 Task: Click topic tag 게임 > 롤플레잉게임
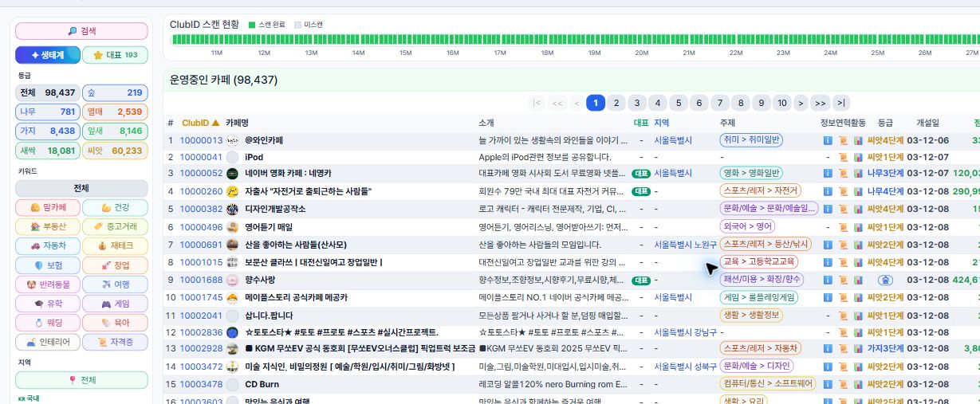click(758, 297)
